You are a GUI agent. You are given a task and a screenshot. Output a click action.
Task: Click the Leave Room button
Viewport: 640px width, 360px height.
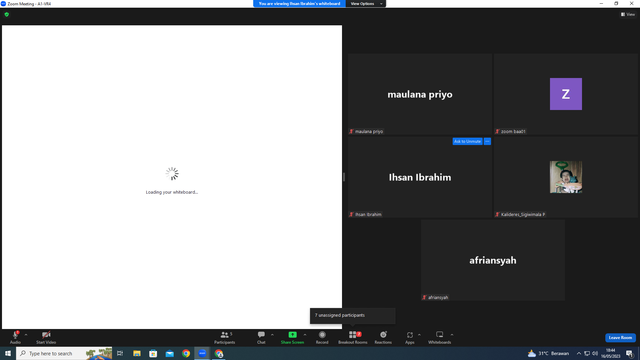click(620, 338)
